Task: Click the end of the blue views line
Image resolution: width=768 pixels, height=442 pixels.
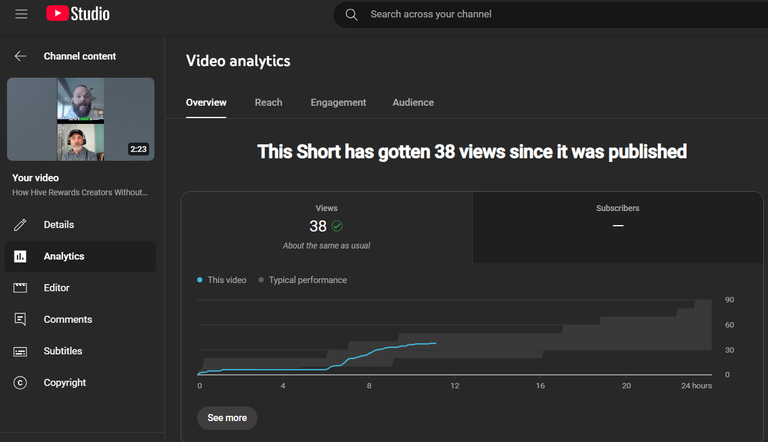Action: click(435, 343)
